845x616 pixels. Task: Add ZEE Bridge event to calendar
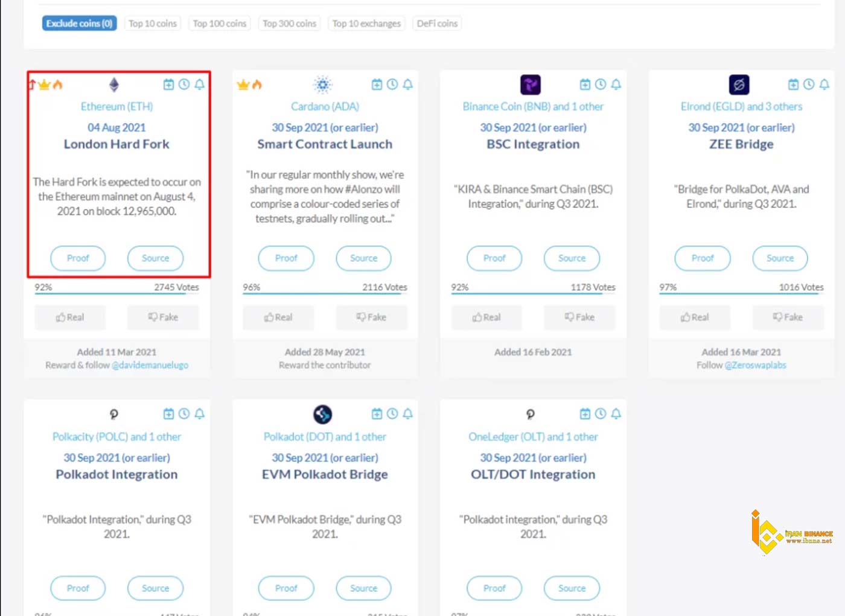point(793,84)
